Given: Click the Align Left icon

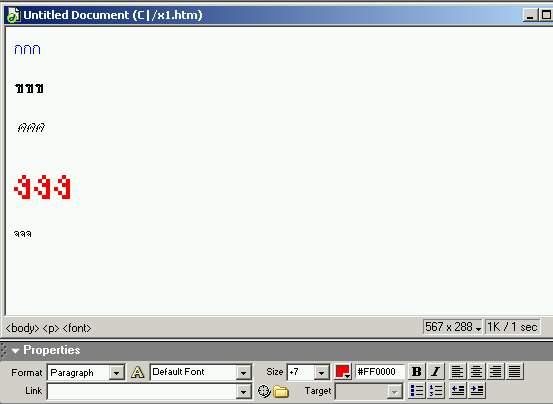Looking at the screenshot, I should pos(457,371).
